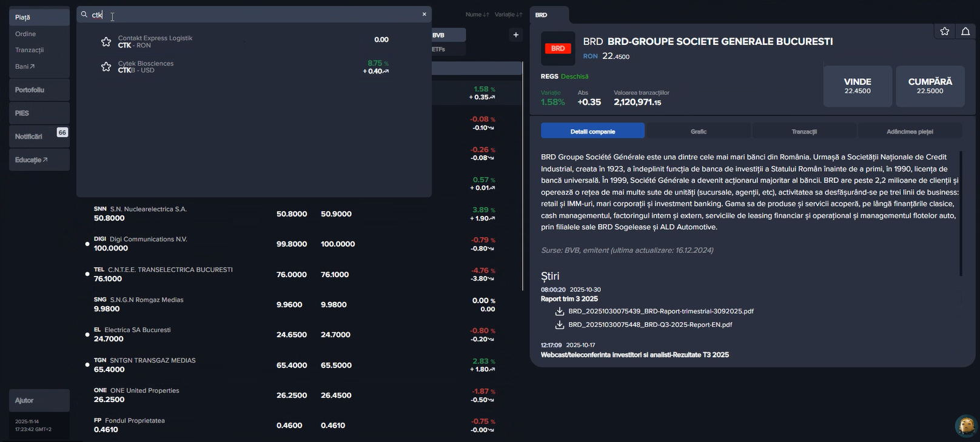This screenshot has width=980, height=442.
Task: Clear the search with the X icon
Action: click(x=424, y=14)
